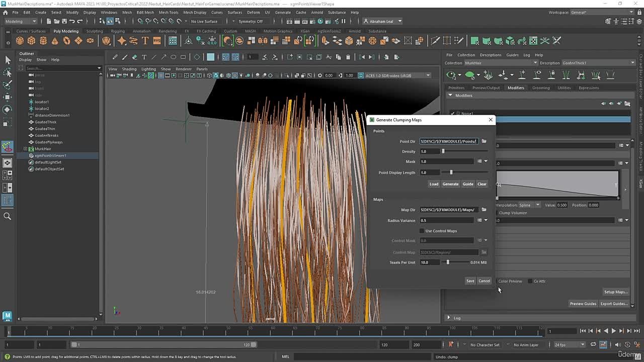This screenshot has width=644, height=362.
Task: Click the Rotate tool in toolbox
Action: pyautogui.click(x=8, y=110)
